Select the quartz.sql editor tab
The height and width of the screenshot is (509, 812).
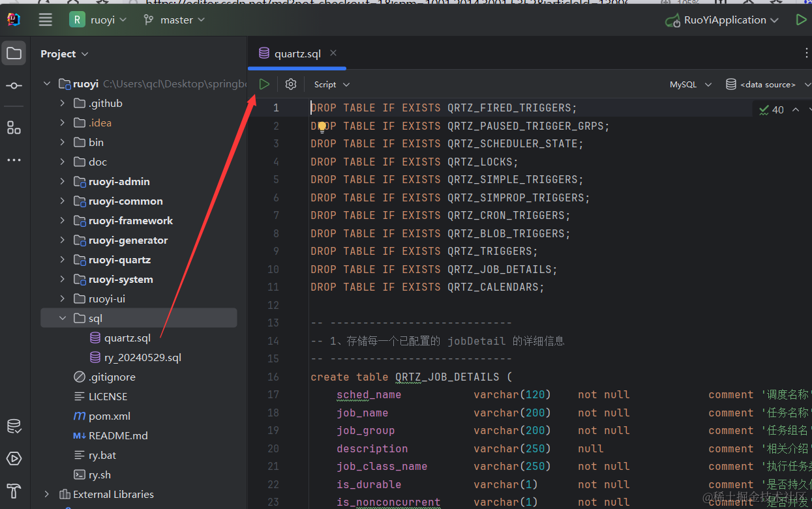[297, 53]
